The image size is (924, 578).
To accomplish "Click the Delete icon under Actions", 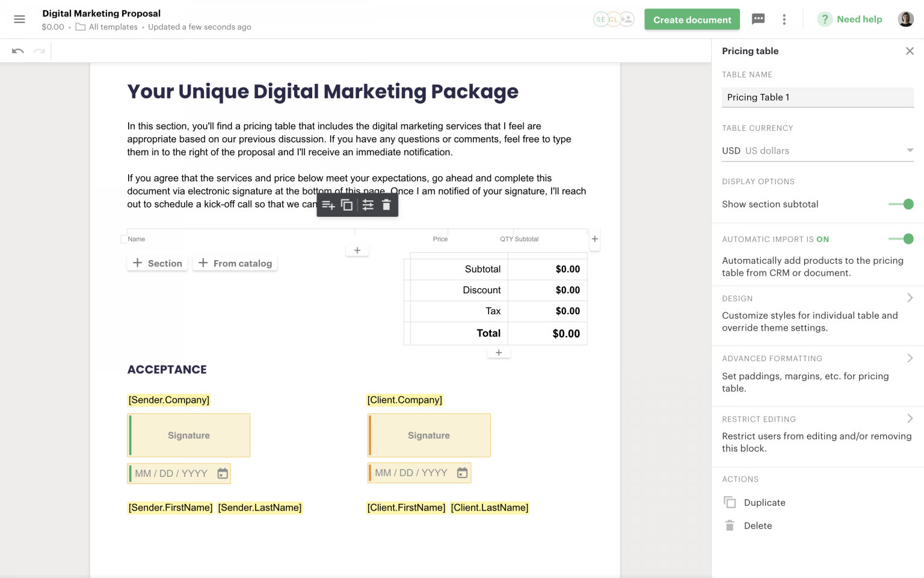I will tap(730, 525).
